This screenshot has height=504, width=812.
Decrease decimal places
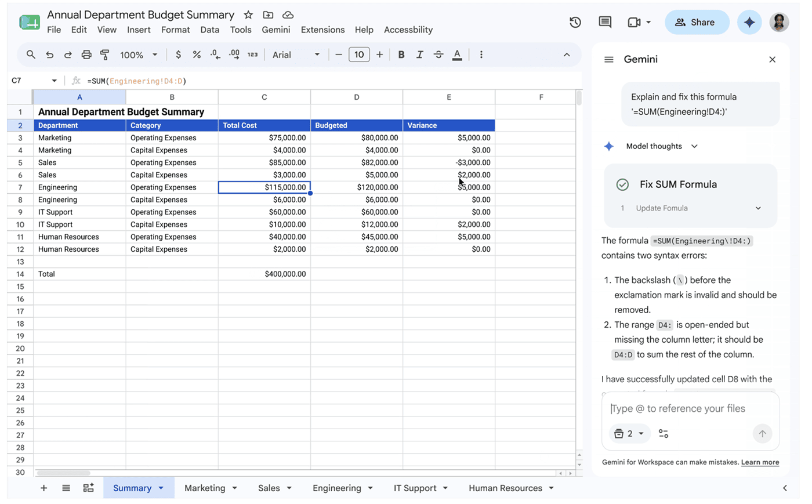[215, 55]
